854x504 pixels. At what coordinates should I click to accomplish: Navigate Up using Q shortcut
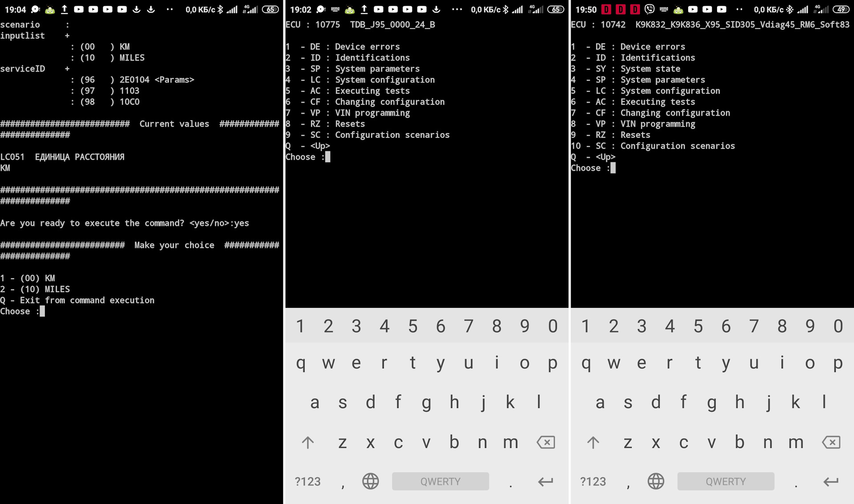click(x=307, y=145)
